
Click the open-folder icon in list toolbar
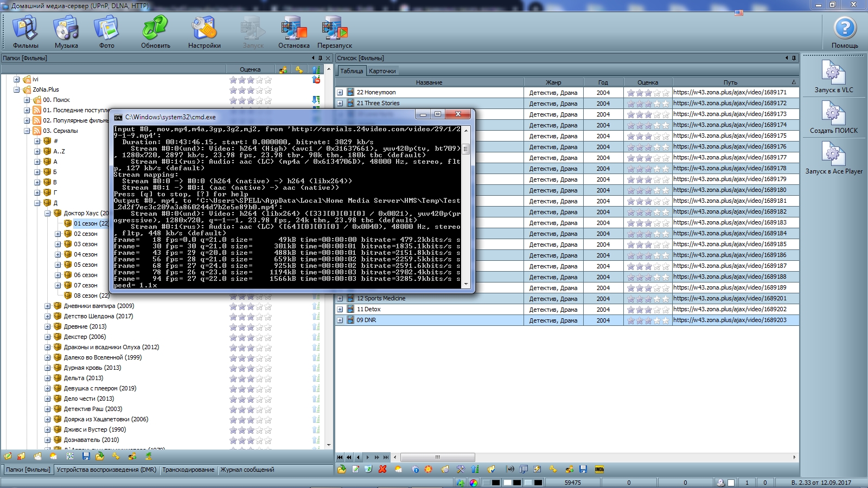[x=342, y=470]
